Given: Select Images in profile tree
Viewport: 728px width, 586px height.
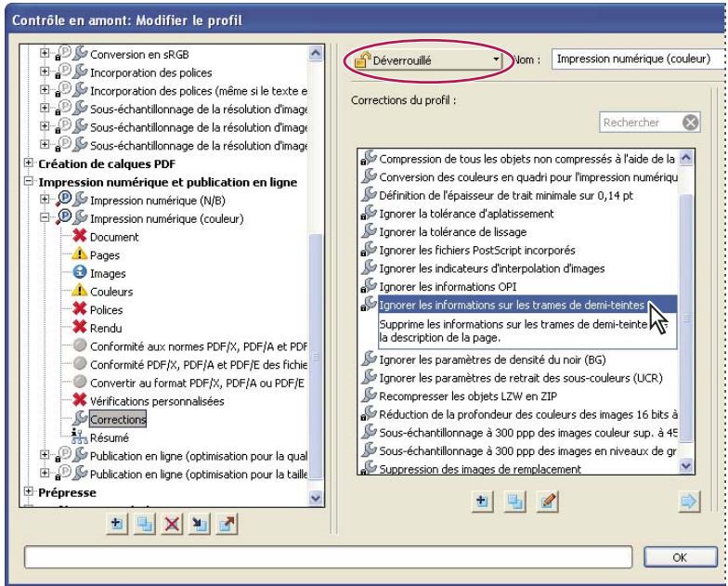Looking at the screenshot, I should [x=108, y=274].
